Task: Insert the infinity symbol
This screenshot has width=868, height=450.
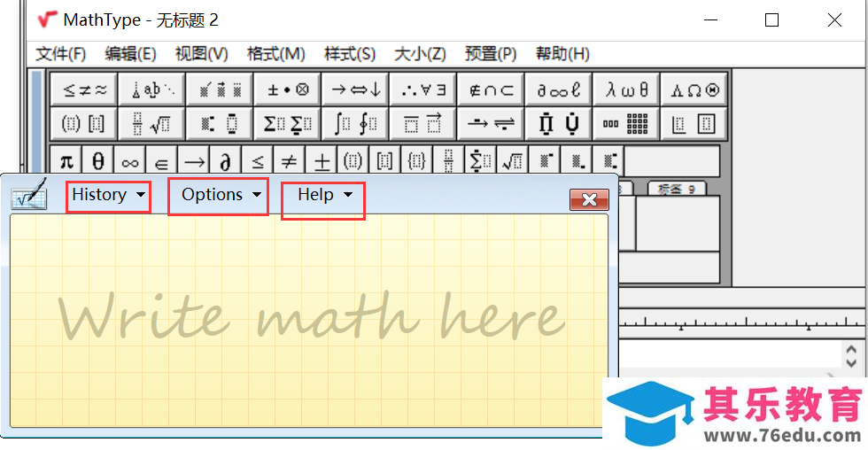Action: coord(130,161)
